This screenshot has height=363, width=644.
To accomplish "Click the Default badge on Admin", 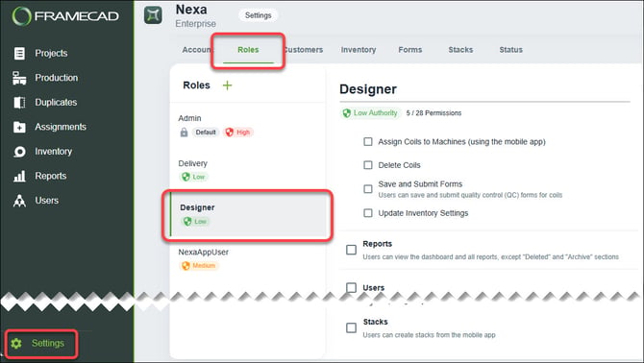I will [x=206, y=133].
